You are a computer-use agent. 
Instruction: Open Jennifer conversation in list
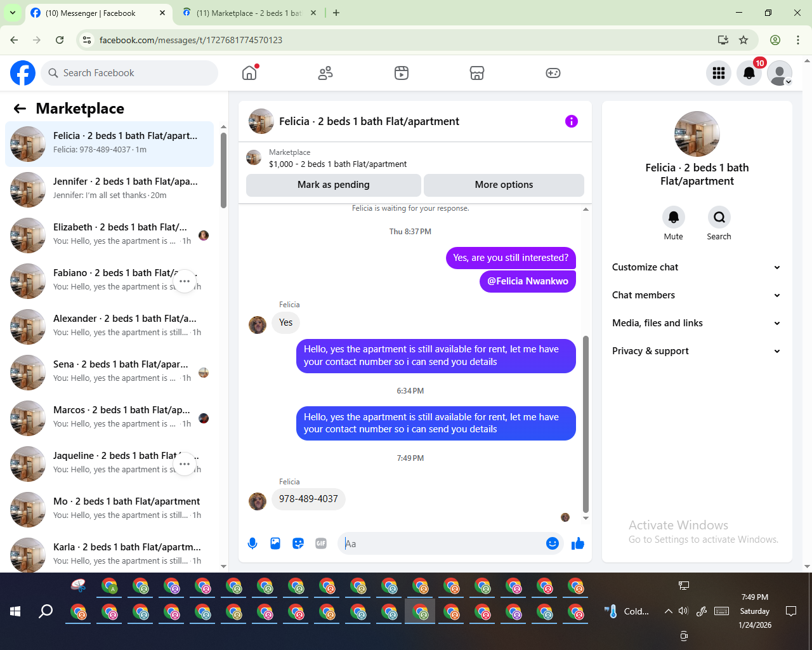[110, 190]
